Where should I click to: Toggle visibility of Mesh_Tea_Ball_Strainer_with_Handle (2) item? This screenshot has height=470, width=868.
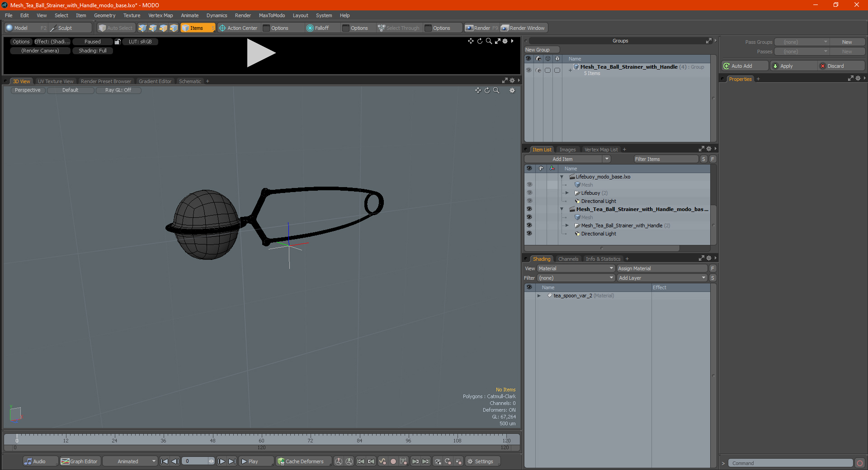click(529, 226)
